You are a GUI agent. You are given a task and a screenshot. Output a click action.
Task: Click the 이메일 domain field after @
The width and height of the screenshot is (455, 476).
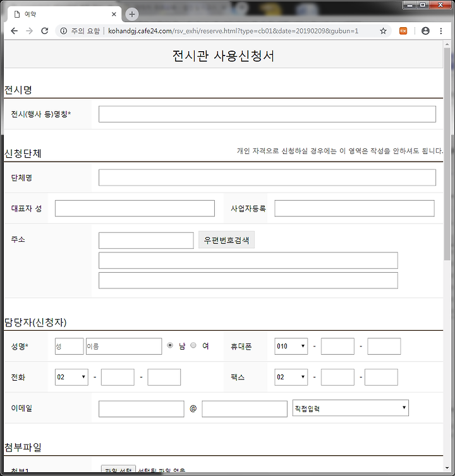(x=245, y=409)
